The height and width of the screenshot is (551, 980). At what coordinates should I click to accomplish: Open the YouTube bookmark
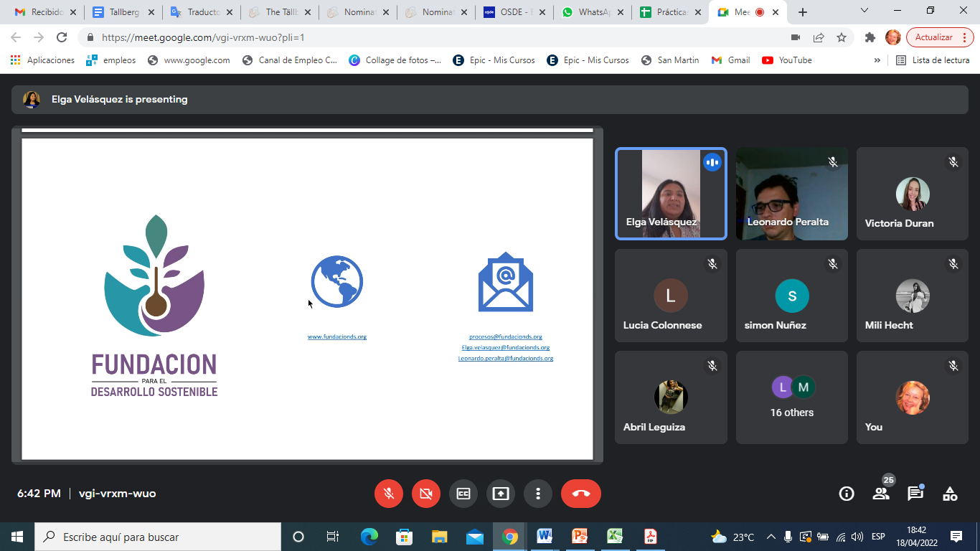787,60
